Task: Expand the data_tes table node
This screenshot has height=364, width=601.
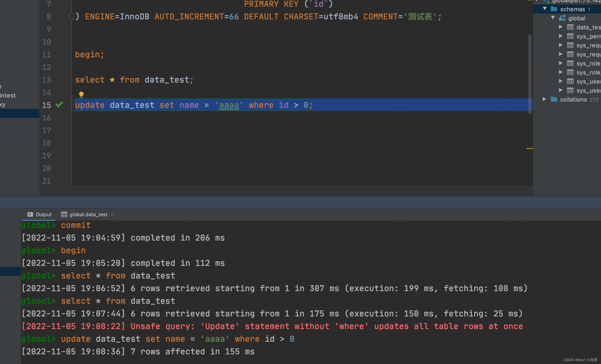Action: tap(560, 27)
